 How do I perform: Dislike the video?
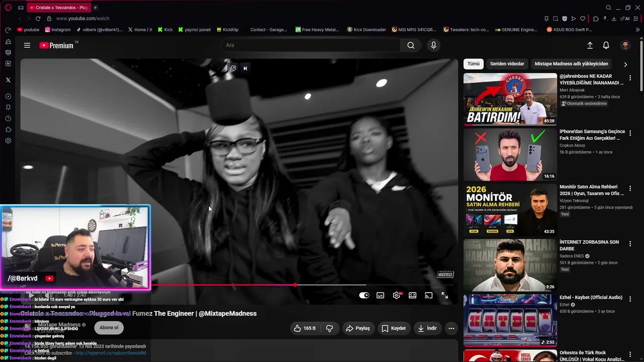click(330, 328)
